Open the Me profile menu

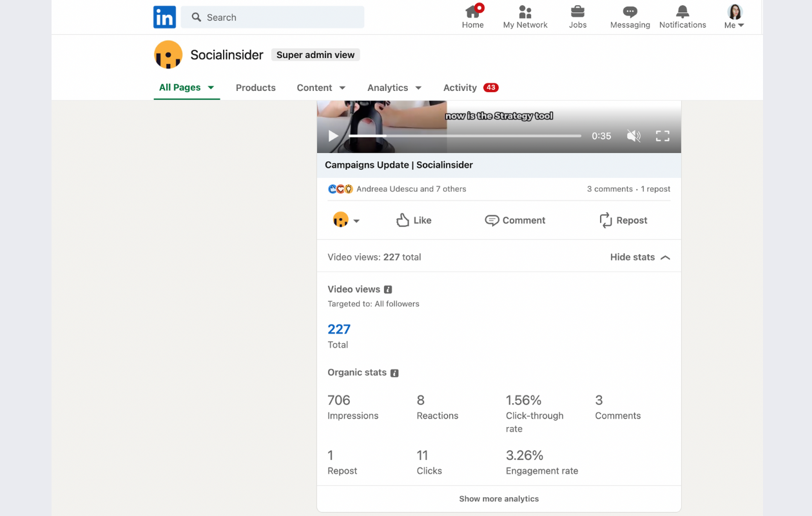[735, 17]
